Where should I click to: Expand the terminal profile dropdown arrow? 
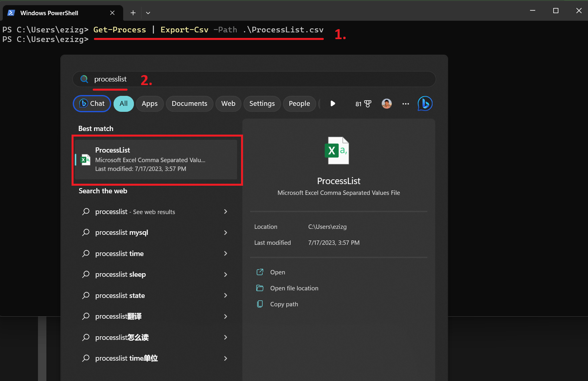(148, 13)
